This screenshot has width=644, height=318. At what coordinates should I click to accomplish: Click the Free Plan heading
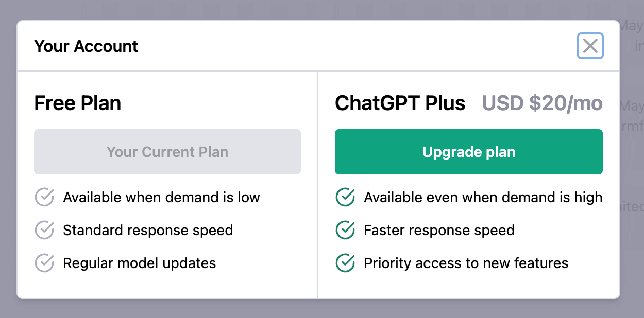pyautogui.click(x=78, y=103)
